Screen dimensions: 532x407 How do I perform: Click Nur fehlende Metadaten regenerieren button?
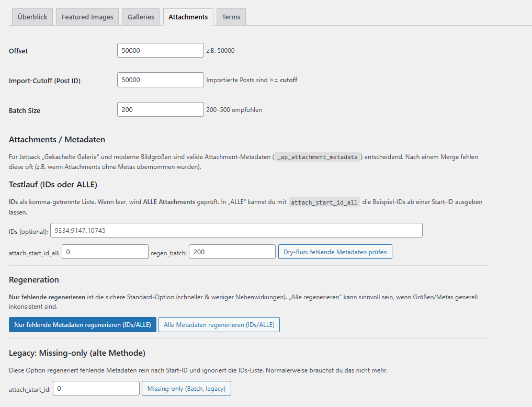(82, 325)
